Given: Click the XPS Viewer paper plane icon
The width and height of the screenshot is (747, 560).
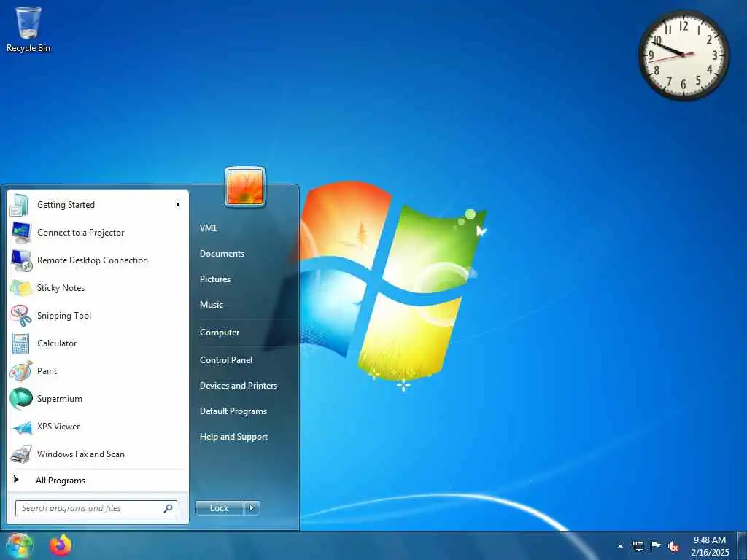Looking at the screenshot, I should 20,427.
